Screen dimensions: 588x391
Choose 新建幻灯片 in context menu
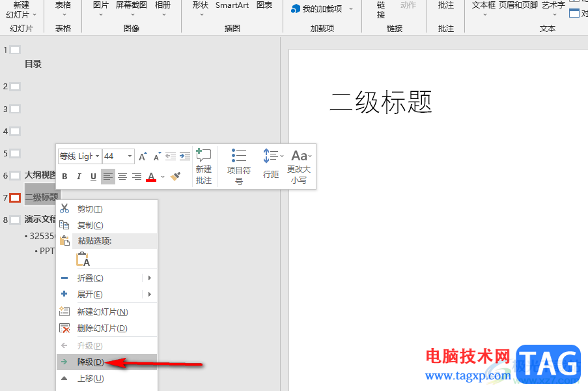(x=107, y=312)
